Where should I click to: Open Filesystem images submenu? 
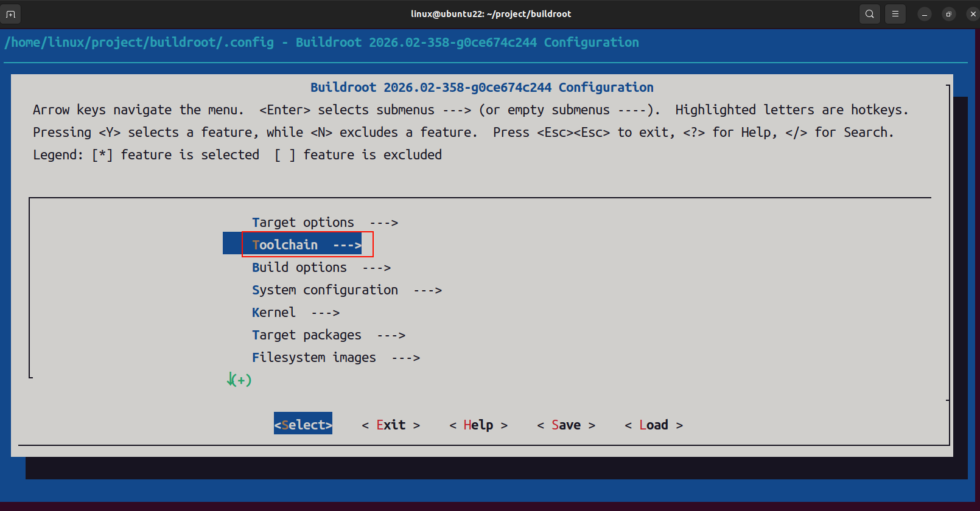click(x=336, y=358)
